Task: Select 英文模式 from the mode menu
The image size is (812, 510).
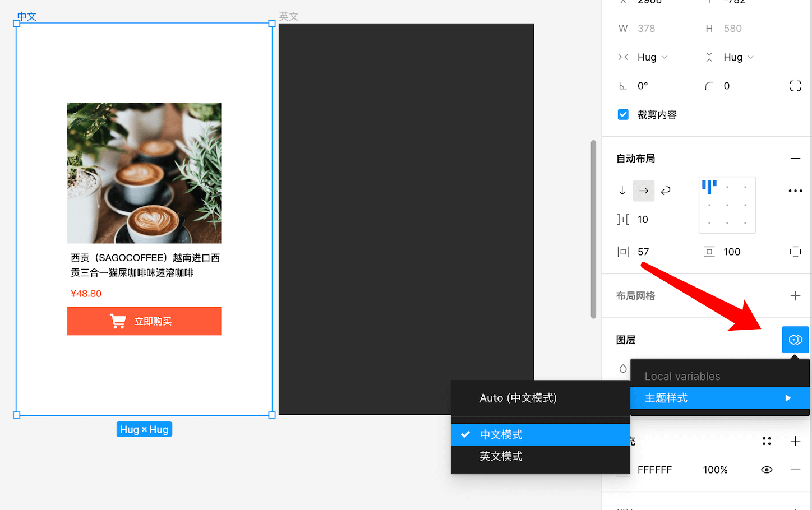Action: 500,456
